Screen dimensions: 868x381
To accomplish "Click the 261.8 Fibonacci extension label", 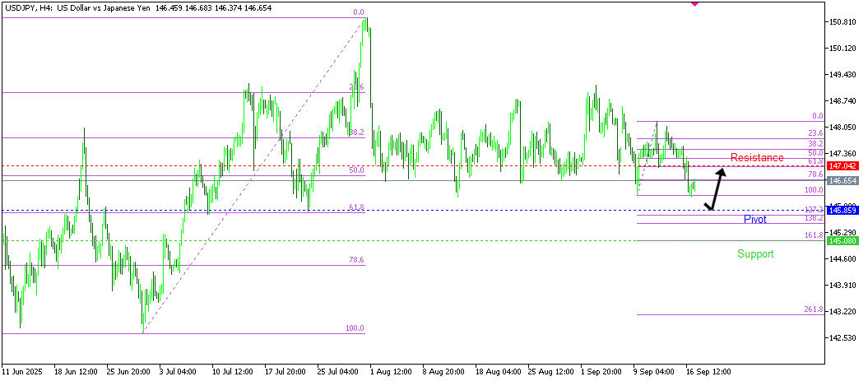I will [x=813, y=309].
